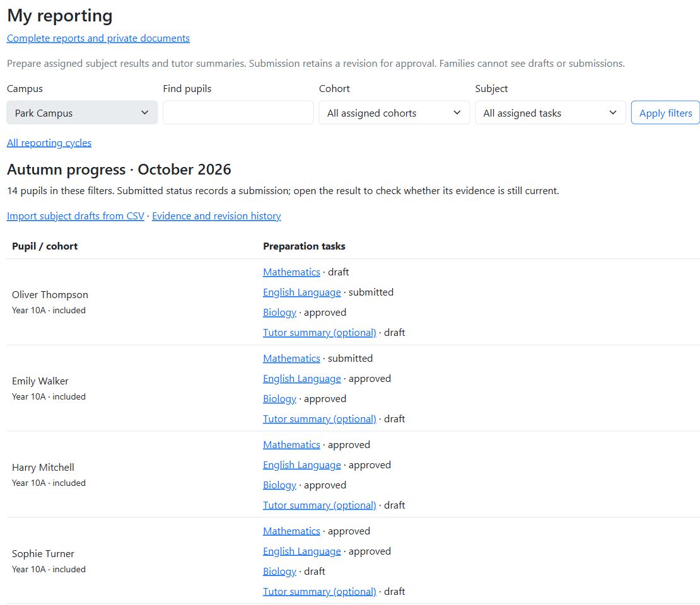Open the Campus dropdown showing Park Campus
This screenshot has width=700, height=605.
(x=82, y=112)
